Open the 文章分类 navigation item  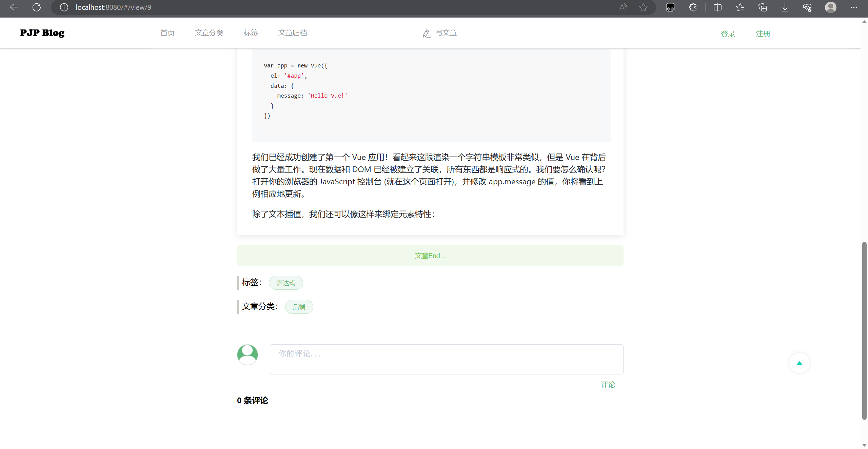tap(209, 33)
